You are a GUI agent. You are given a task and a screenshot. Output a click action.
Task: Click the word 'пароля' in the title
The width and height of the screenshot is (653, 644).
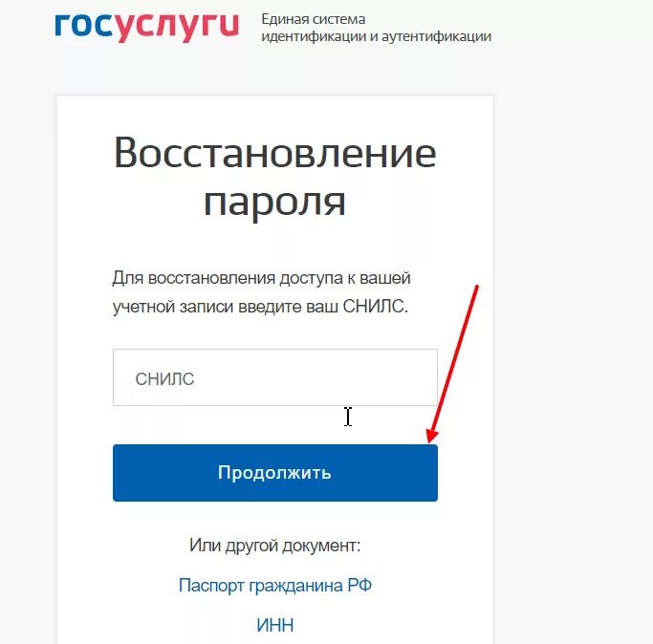pyautogui.click(x=274, y=203)
